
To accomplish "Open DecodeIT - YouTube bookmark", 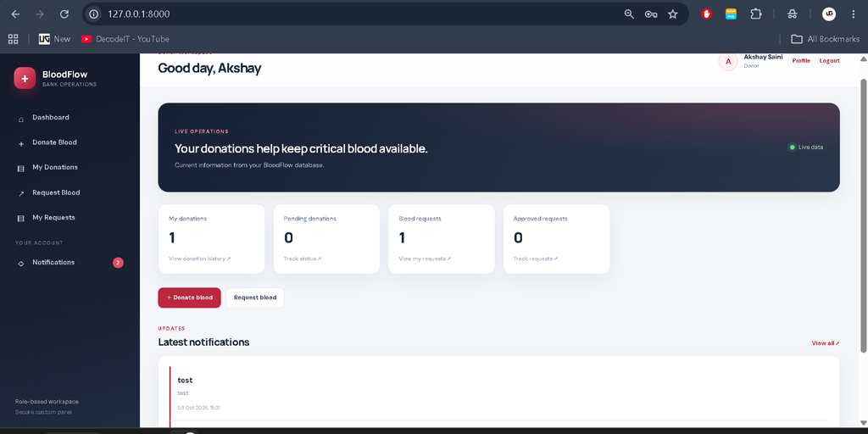I will click(x=125, y=39).
